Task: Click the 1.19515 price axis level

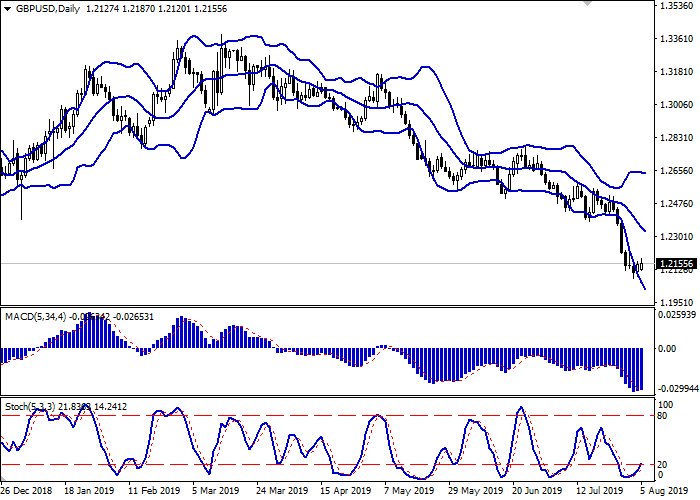Action: click(674, 302)
